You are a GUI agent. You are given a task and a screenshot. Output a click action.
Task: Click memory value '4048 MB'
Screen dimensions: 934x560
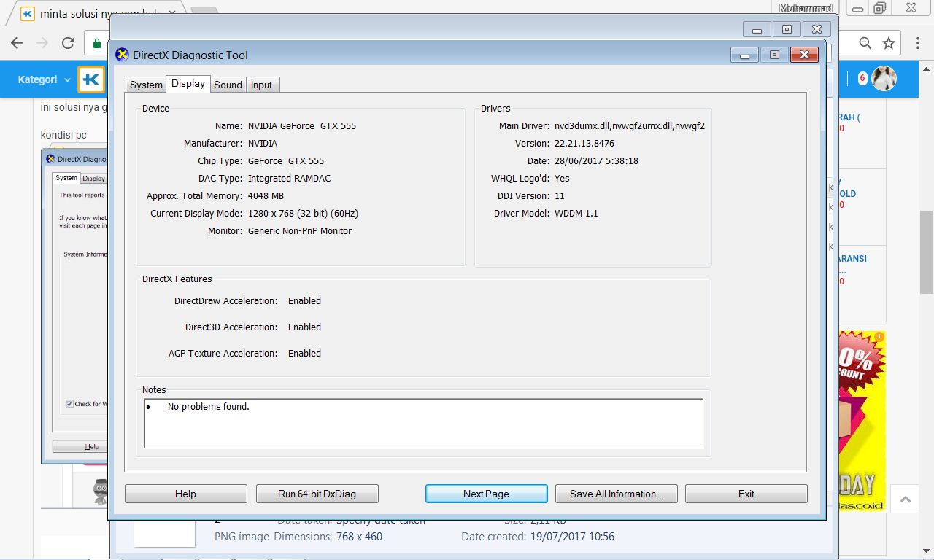pos(266,195)
